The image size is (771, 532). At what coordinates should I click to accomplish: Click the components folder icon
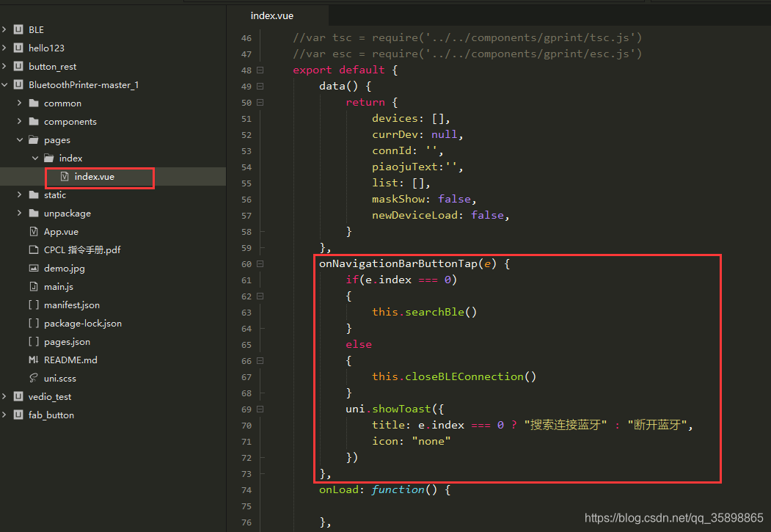coord(34,122)
